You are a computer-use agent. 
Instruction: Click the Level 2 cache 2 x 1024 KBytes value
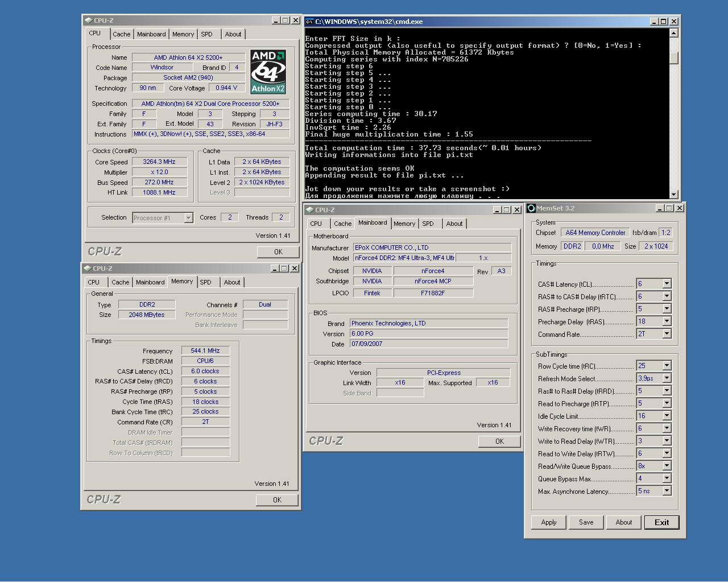[262, 182]
